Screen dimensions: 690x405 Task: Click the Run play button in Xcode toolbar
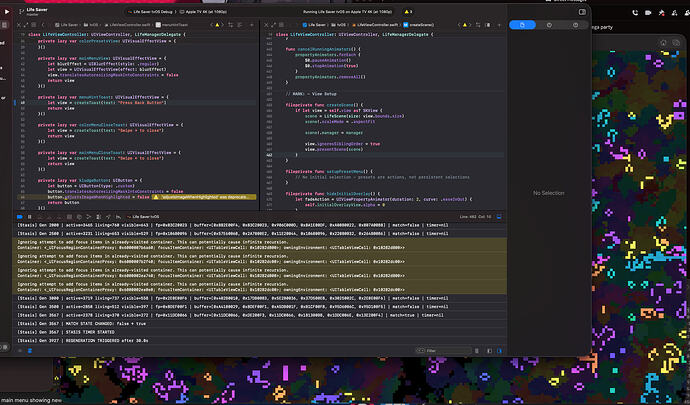point(7,11)
